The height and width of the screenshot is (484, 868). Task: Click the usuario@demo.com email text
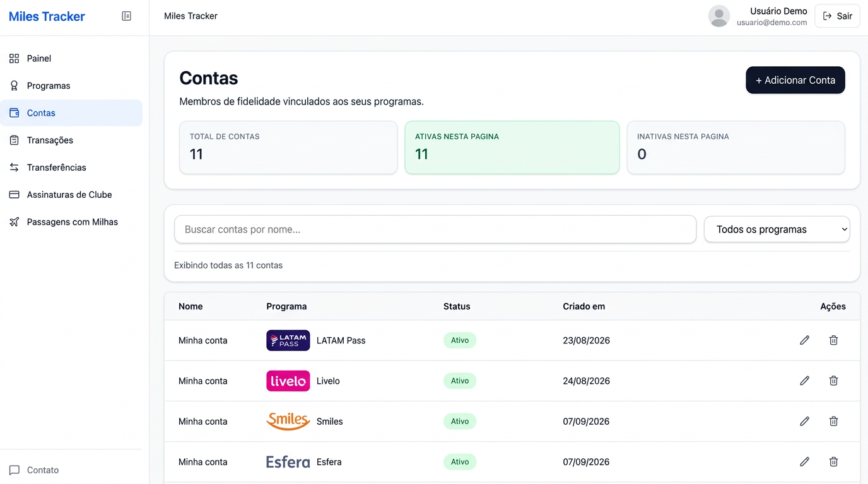[x=771, y=22]
